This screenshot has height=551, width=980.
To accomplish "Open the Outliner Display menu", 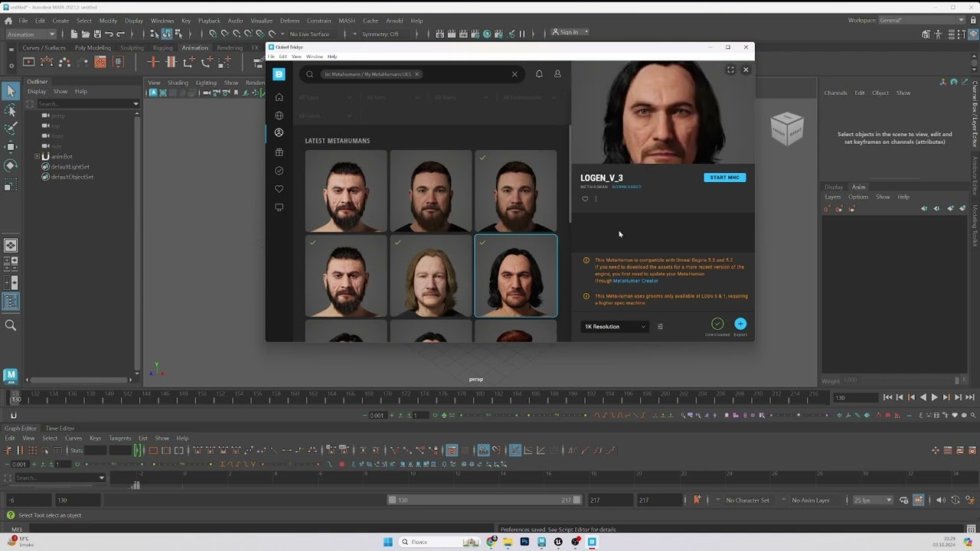I will [37, 91].
